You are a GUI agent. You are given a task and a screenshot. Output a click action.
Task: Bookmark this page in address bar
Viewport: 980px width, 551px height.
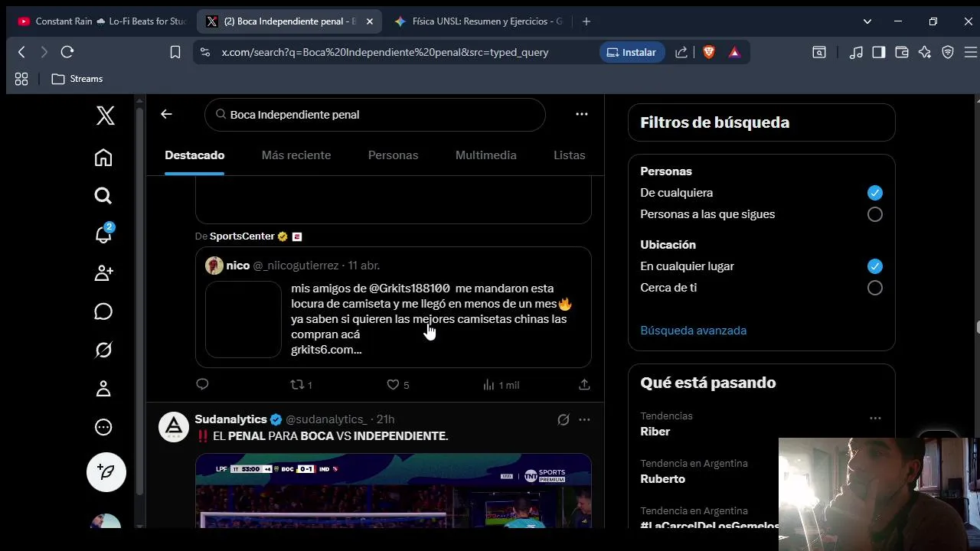point(175,52)
